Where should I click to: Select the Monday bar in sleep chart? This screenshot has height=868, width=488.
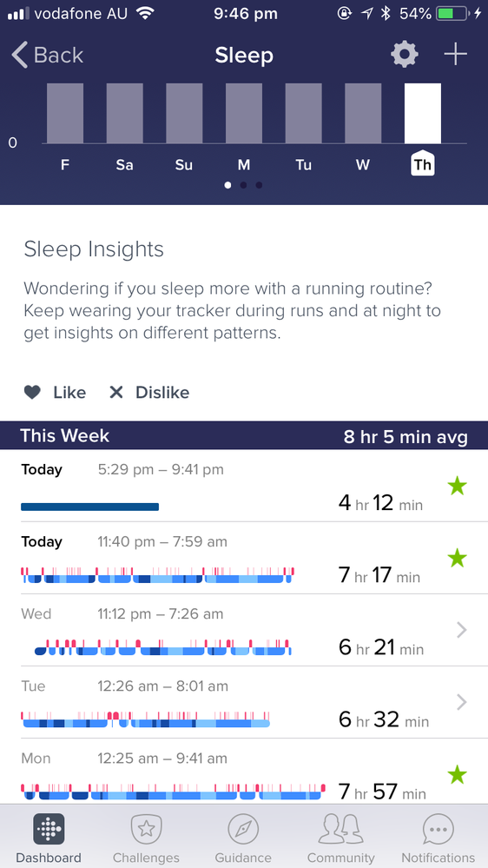coord(244,114)
